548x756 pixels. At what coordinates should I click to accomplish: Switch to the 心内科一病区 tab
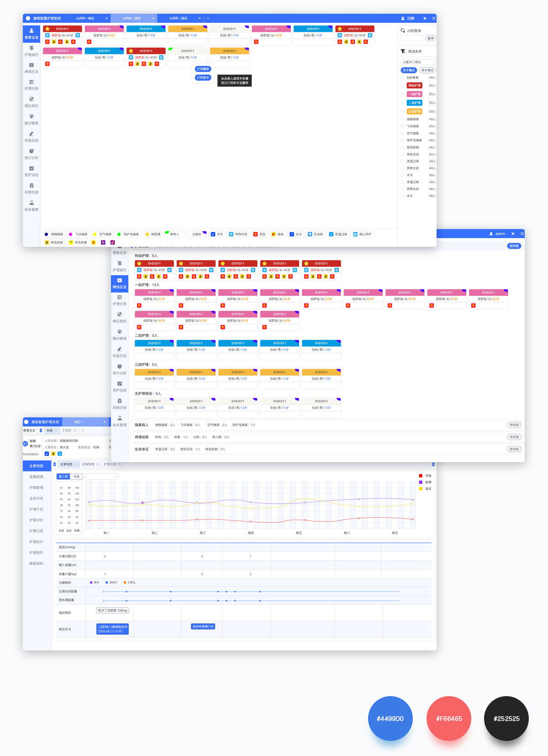[x=85, y=18]
